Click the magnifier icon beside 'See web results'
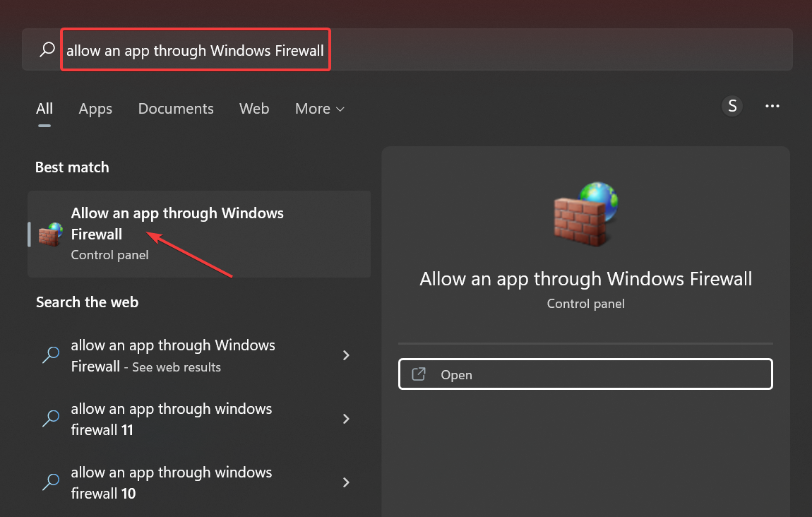This screenshot has width=812, height=517. pos(51,355)
